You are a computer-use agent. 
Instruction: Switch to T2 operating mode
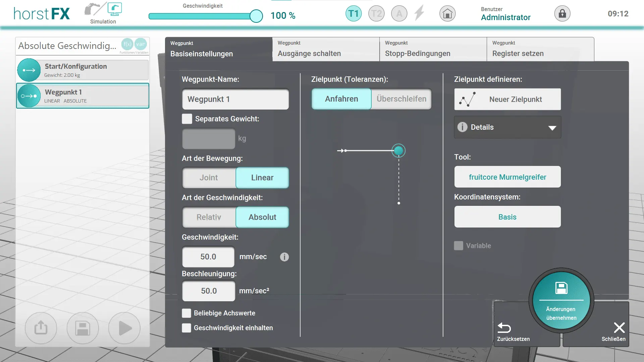(x=376, y=14)
